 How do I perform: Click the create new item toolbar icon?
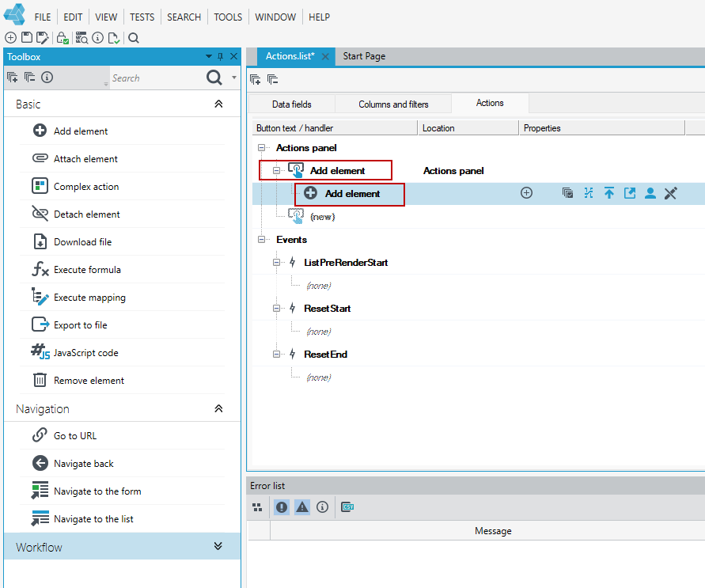coord(10,38)
